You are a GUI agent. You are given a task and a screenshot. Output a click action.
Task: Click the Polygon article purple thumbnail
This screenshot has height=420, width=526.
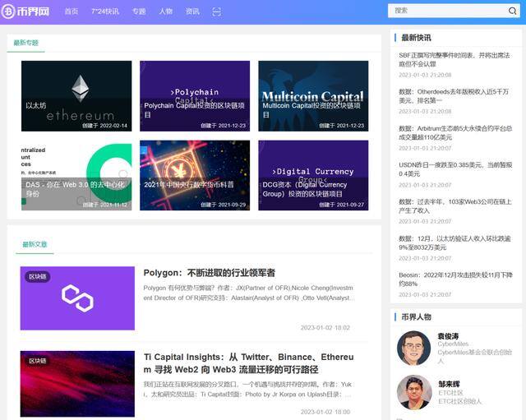pyautogui.click(x=77, y=298)
